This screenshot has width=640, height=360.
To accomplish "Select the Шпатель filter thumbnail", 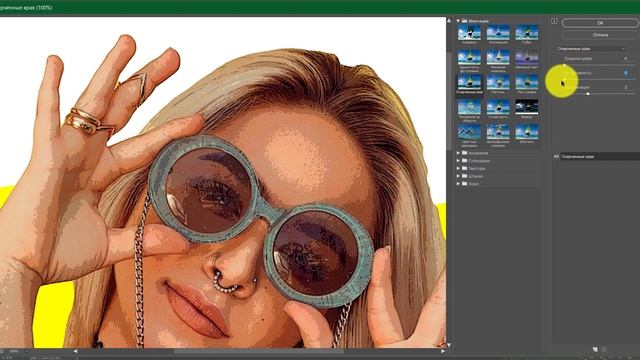I will [527, 132].
